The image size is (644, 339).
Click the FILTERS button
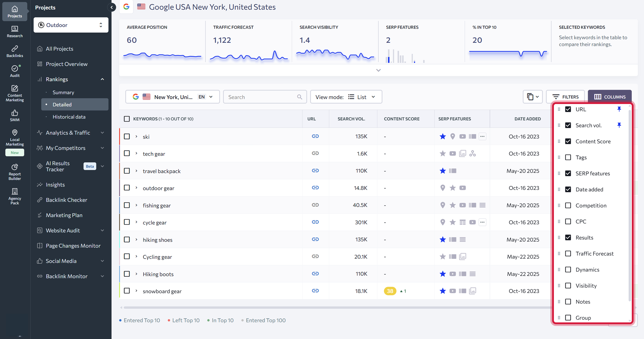point(565,97)
